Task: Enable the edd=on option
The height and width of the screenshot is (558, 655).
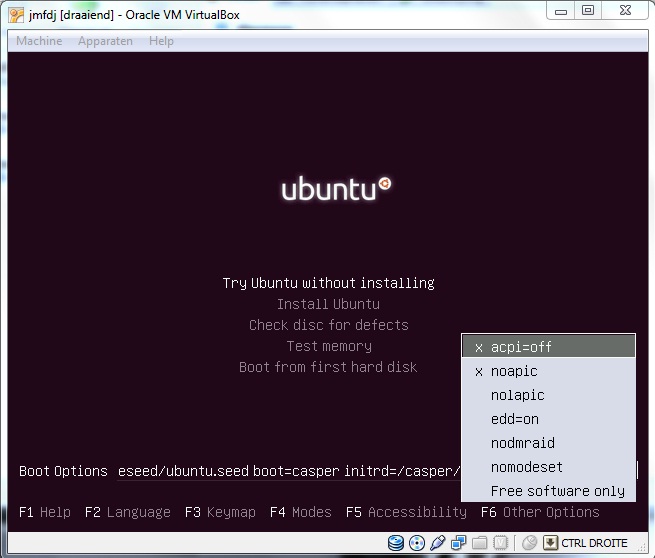Action: (x=548, y=419)
